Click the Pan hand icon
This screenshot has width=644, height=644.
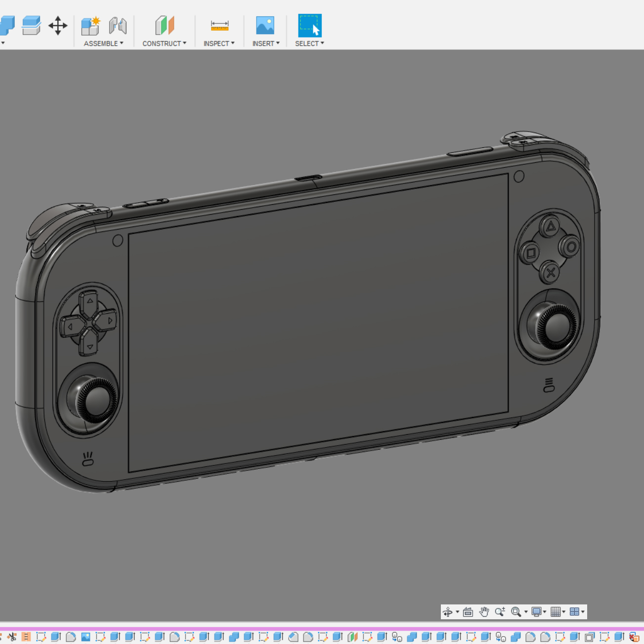coord(484,612)
